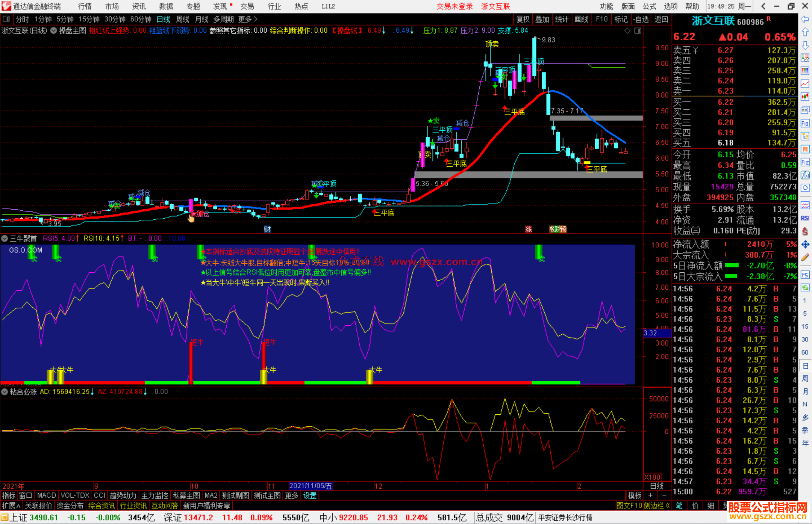Click X100 scale multiplier label
Viewport: 812px width, 524px height.
click(x=653, y=477)
